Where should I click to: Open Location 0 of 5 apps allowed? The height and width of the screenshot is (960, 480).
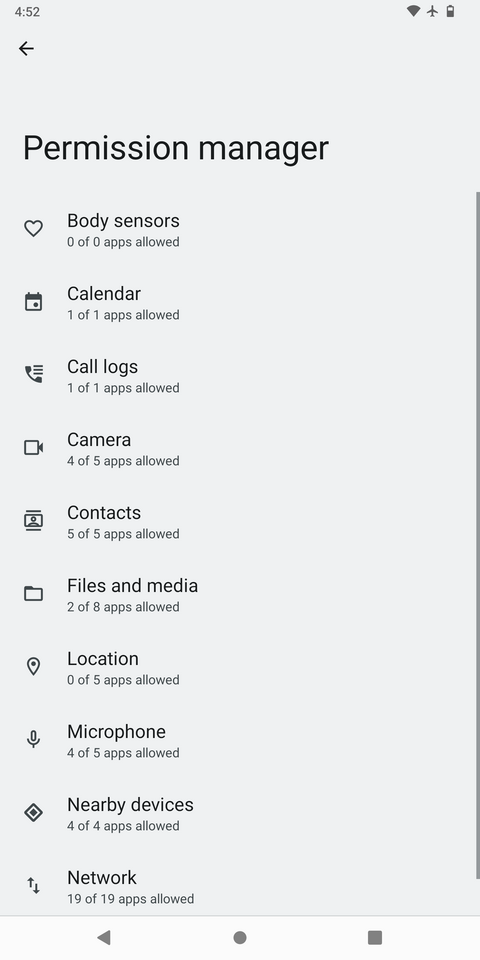click(238, 667)
